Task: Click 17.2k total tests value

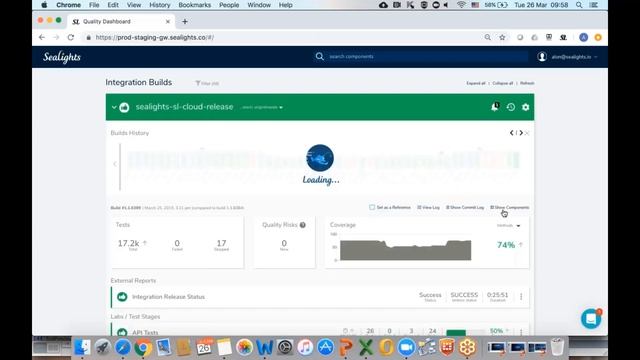Action: (x=129, y=243)
